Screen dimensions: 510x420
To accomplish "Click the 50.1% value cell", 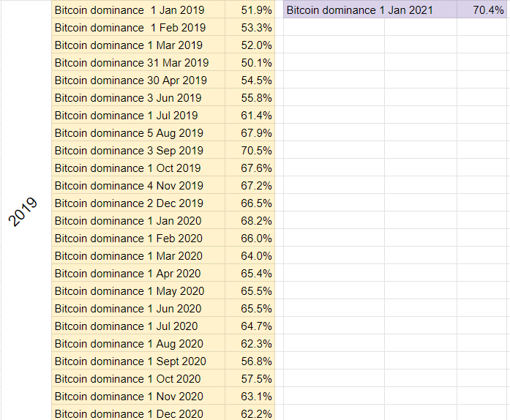I will 250,62.
